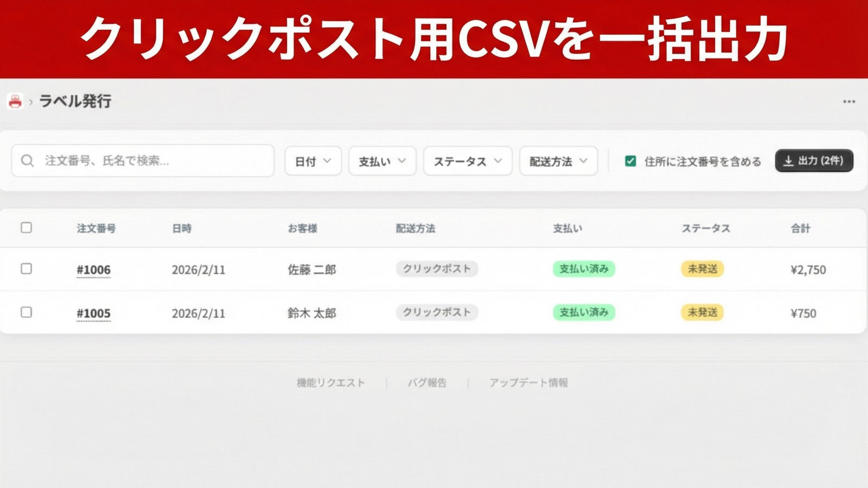Open order #1006 via its link

click(92, 269)
